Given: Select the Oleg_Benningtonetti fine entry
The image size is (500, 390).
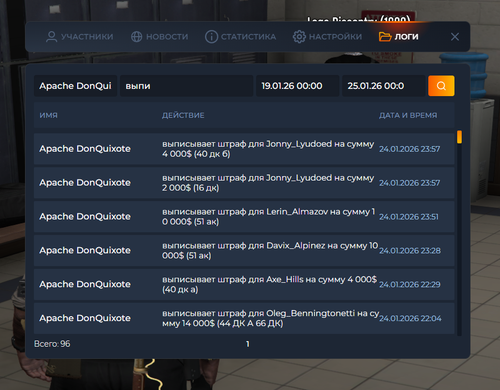Looking at the screenshot, I should coord(244,318).
